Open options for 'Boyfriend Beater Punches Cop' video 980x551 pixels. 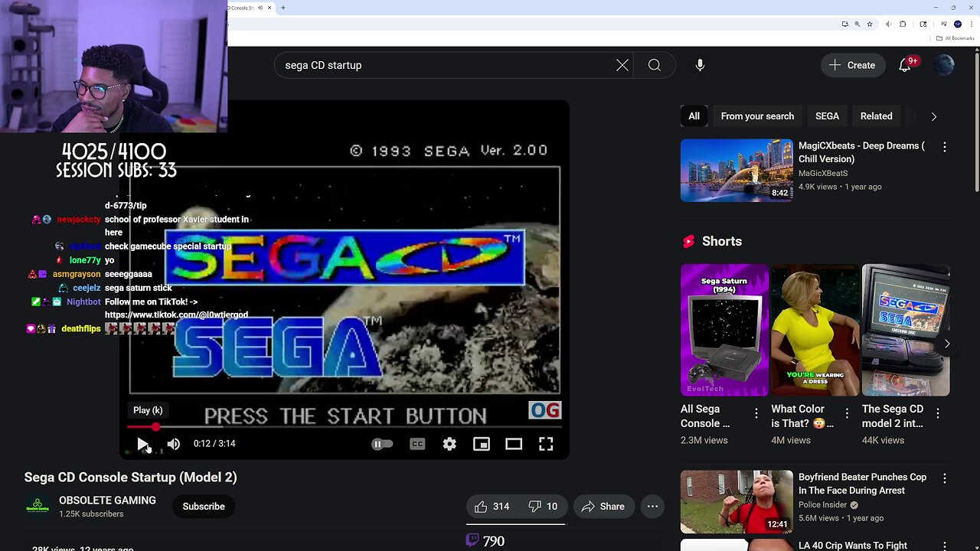click(944, 478)
